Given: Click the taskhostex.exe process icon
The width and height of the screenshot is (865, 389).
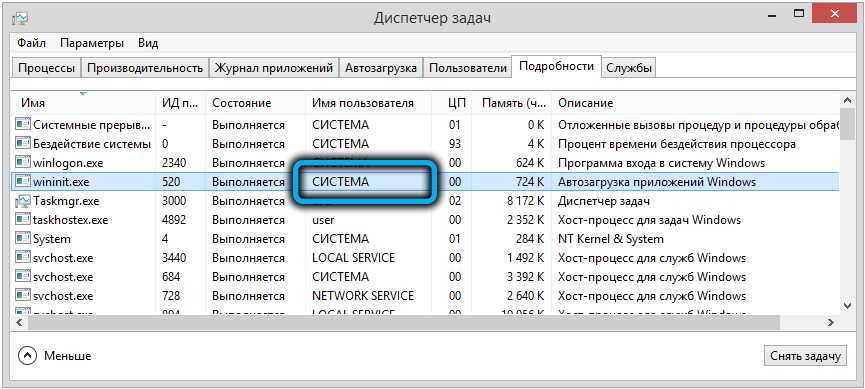Looking at the screenshot, I should click(x=23, y=220).
